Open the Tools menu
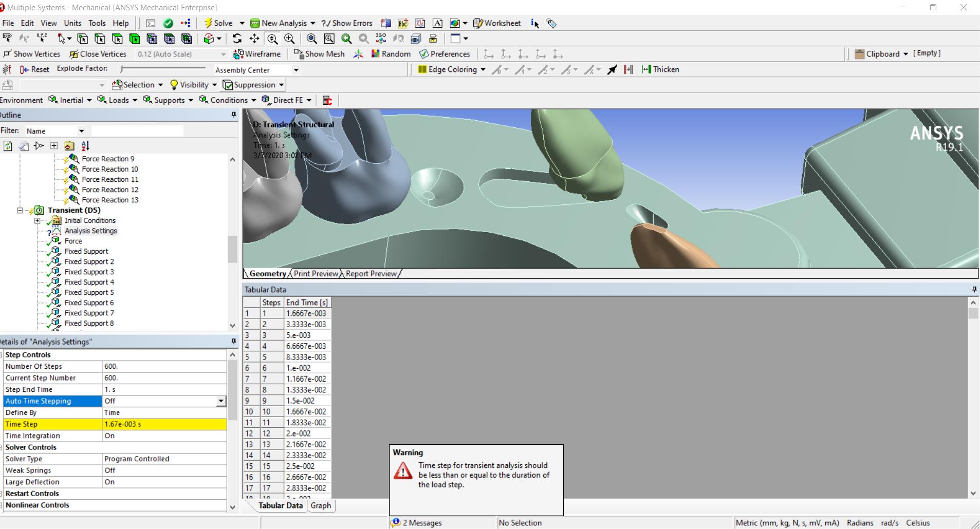 point(97,23)
